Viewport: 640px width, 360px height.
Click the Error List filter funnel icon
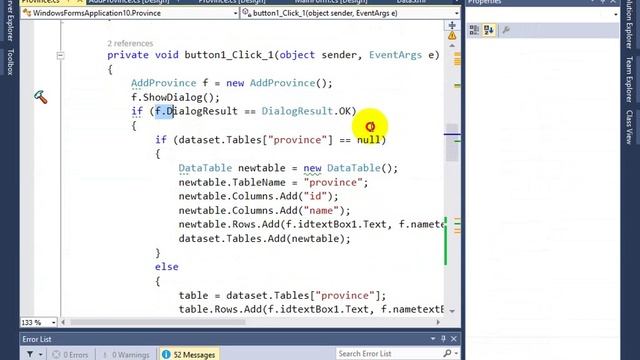pos(30,354)
